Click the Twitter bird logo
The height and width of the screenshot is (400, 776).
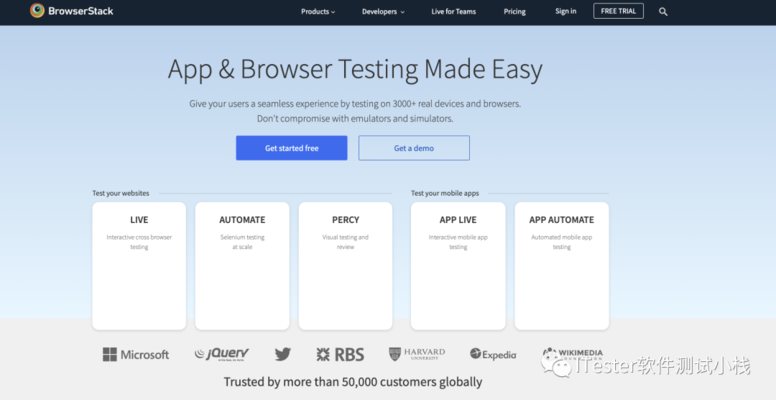[283, 354]
